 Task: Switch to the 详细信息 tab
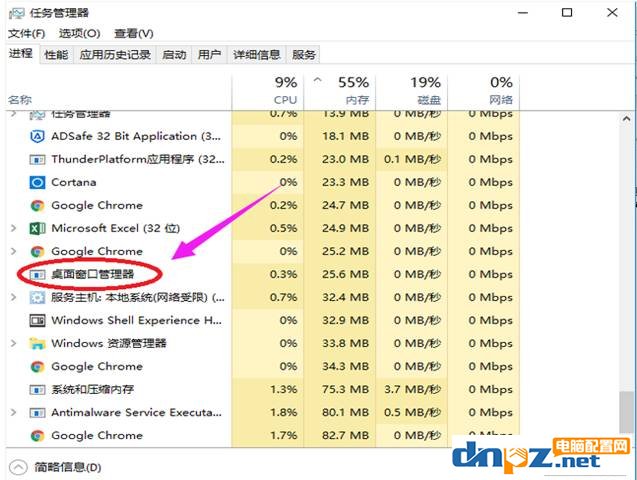pos(257,54)
